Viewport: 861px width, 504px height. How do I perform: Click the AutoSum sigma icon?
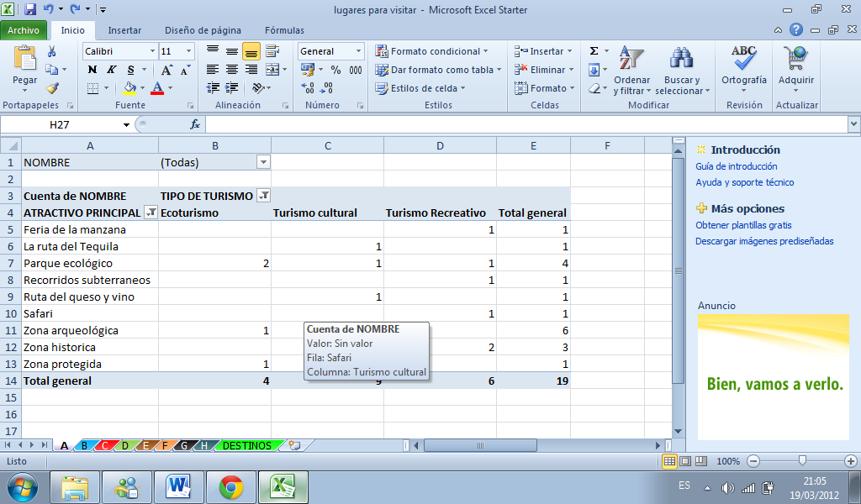coord(594,51)
